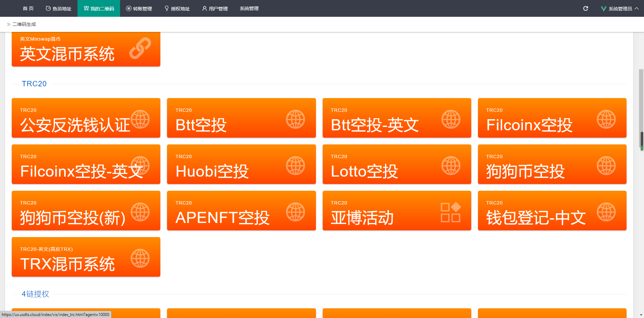Open the Lotto空投 card title
Image resolution: width=644 pixels, height=318 pixels.
click(365, 171)
